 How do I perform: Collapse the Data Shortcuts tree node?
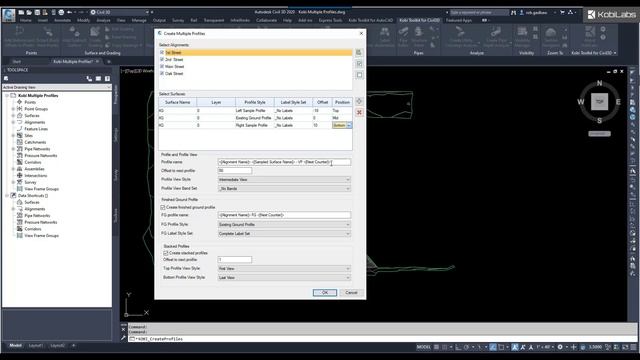click(x=7, y=196)
